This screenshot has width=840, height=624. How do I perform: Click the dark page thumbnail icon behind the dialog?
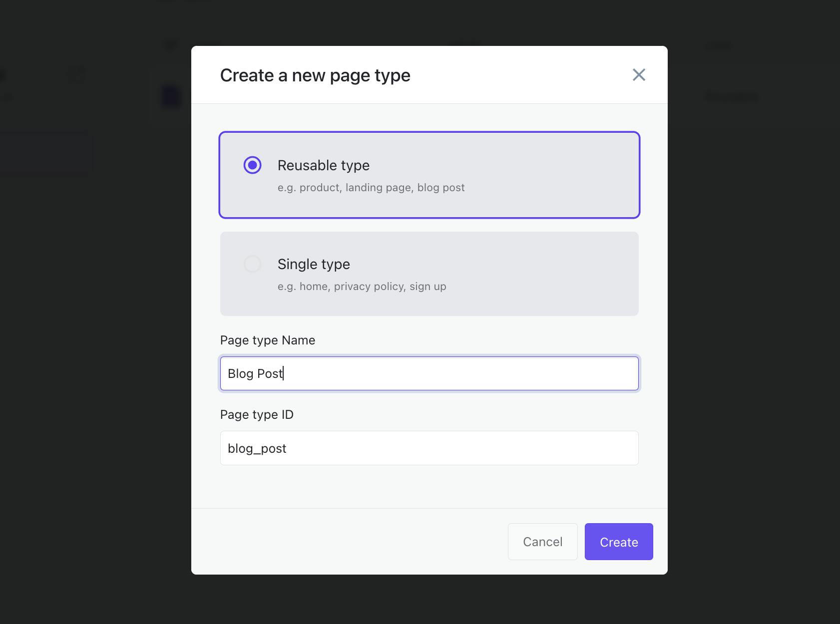(170, 96)
